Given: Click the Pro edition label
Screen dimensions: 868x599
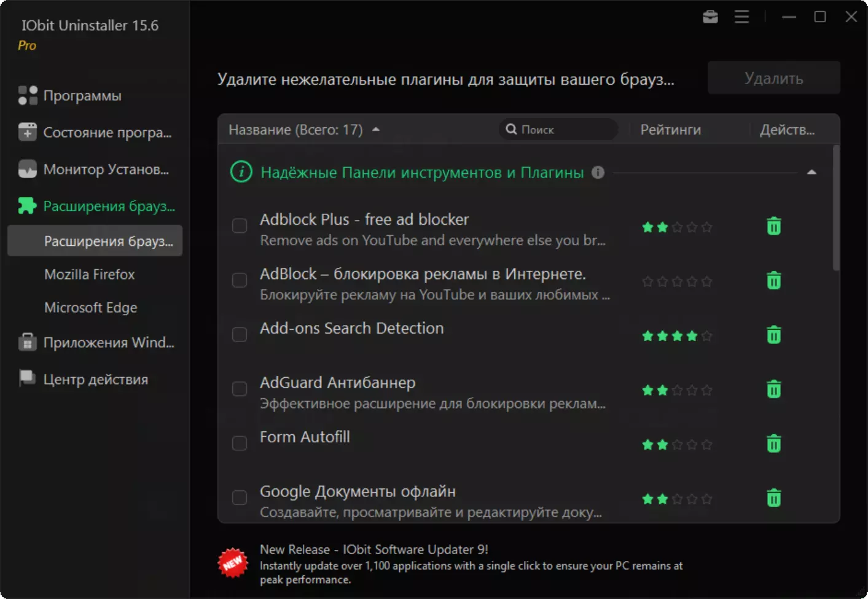Looking at the screenshot, I should point(27,45).
